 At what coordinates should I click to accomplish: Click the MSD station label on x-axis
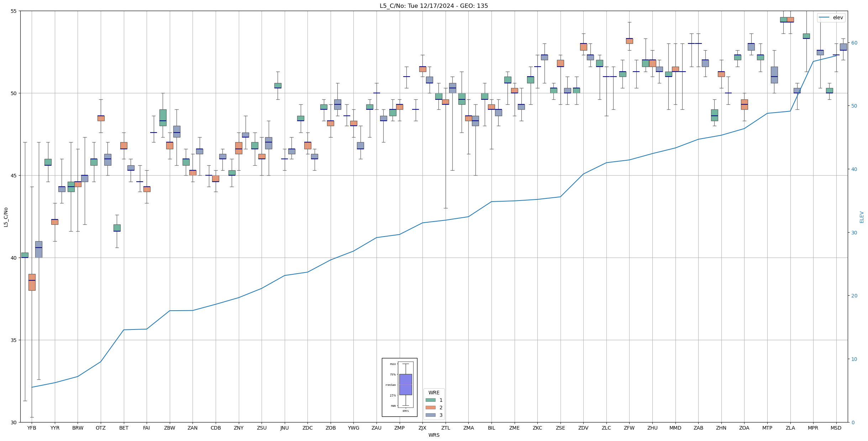coord(836,428)
